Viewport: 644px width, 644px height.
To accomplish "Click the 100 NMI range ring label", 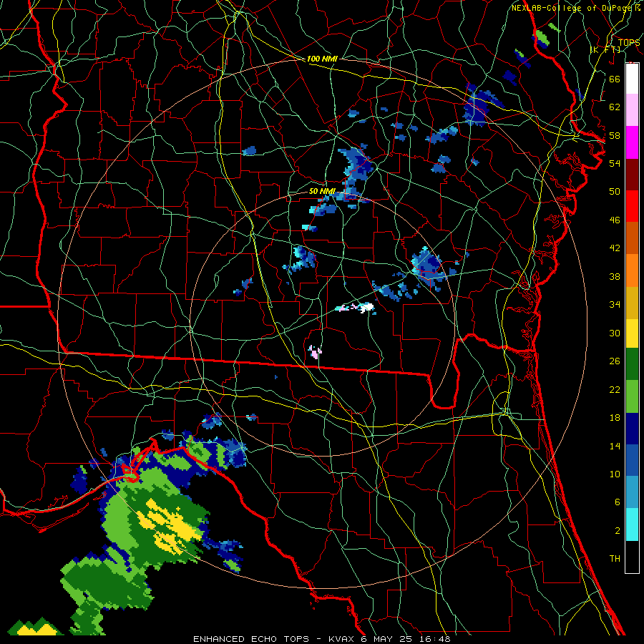I will click(x=321, y=59).
